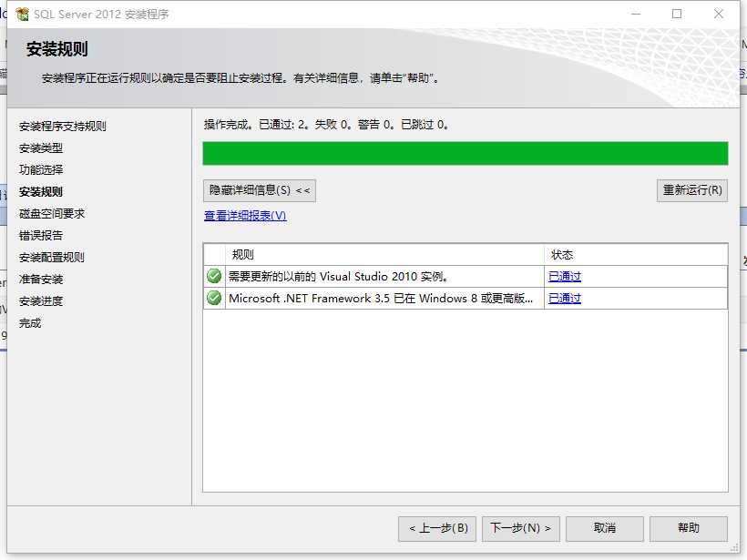Select row 需要更新的以前的 Visual Studio 2010 实例
This screenshot has height=560, width=747.
466,276
